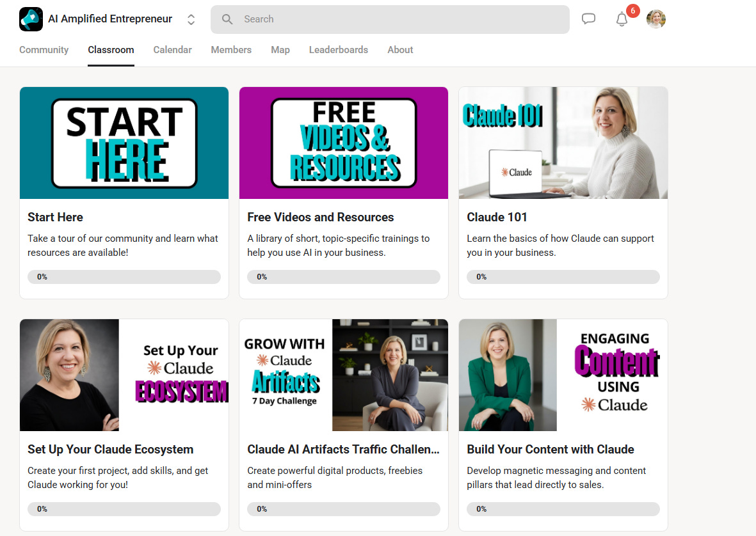Viewport: 756px width, 536px height.
Task: Open the Start Here course thumbnail
Action: 124,143
